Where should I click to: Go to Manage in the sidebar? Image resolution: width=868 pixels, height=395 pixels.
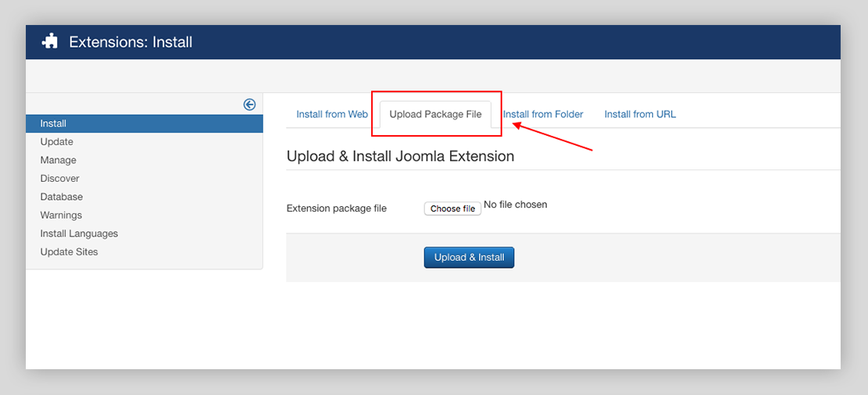coord(58,160)
